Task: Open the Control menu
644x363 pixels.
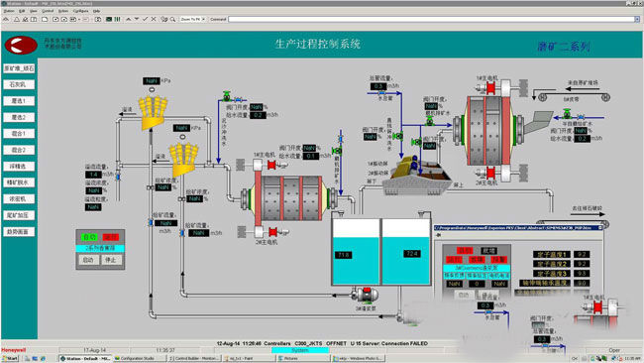Action: pyautogui.click(x=48, y=11)
